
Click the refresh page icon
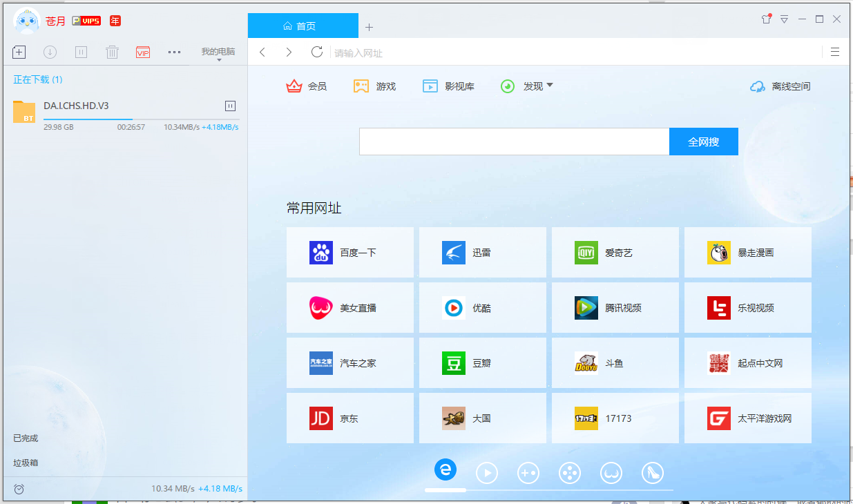point(317,52)
